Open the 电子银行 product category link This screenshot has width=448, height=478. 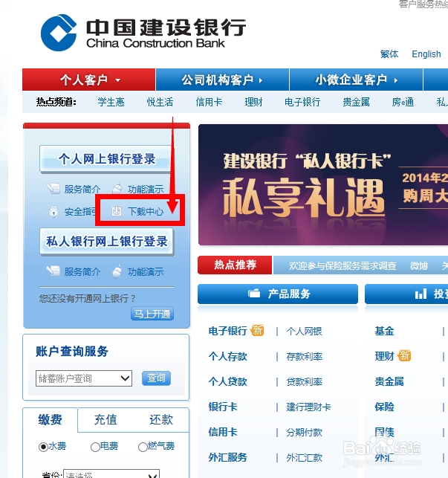coord(227,331)
